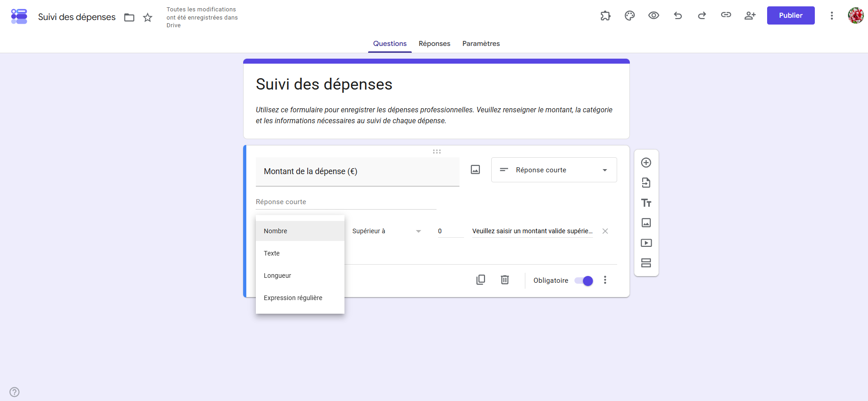Edit the form title Suivi des dépenses heading
The width and height of the screenshot is (868, 401).
tap(324, 84)
